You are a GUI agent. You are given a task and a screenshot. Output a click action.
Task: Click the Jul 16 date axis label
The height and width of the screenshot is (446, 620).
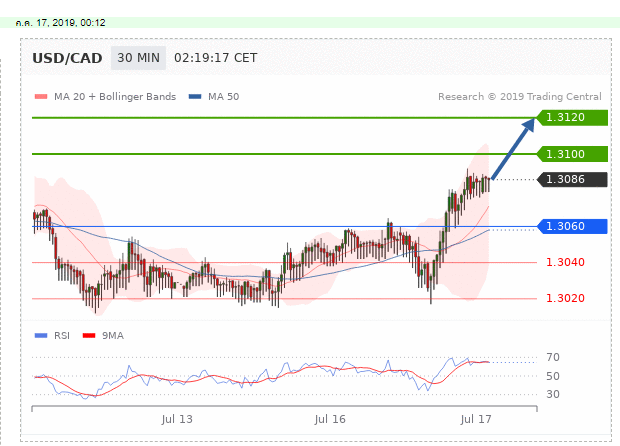330,419
